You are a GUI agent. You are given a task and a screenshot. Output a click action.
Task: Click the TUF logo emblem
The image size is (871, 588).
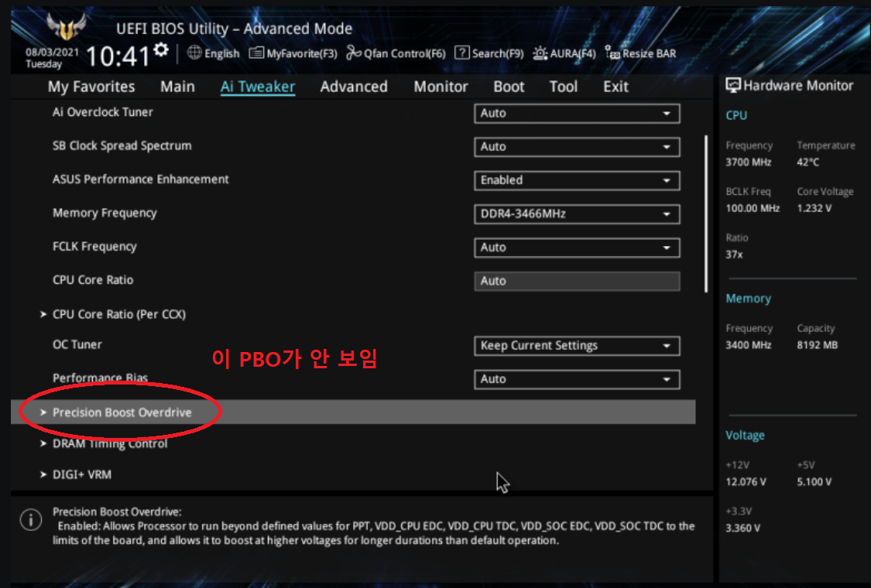[66, 26]
